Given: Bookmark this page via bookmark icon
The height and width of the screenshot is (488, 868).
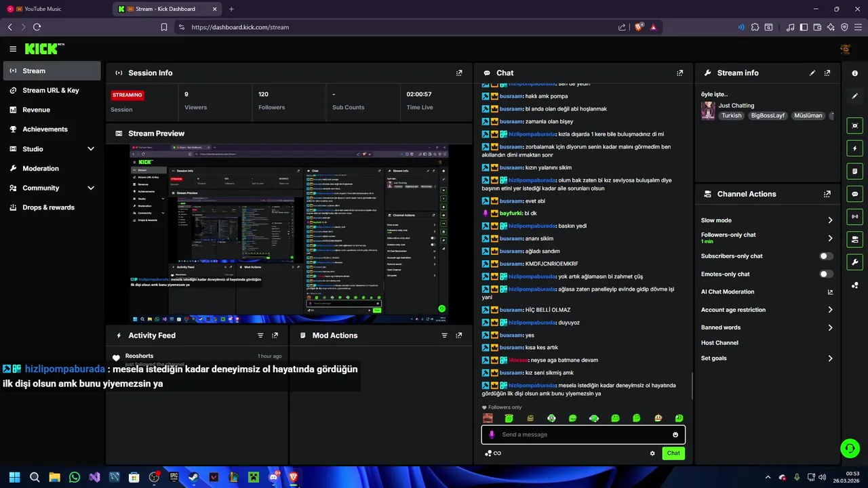Looking at the screenshot, I should (164, 27).
